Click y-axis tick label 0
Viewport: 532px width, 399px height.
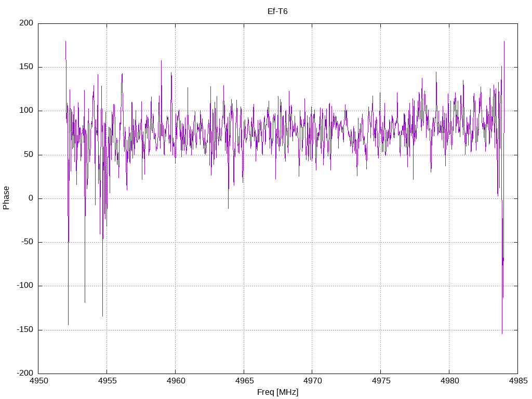point(31,198)
